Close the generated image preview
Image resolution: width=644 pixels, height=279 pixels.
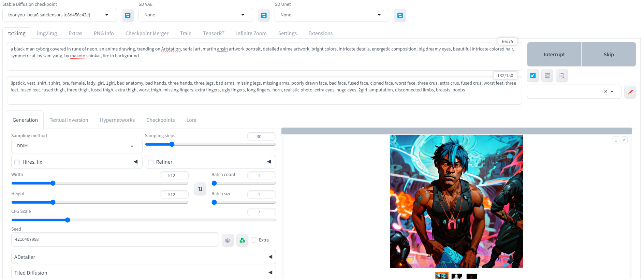624,140
